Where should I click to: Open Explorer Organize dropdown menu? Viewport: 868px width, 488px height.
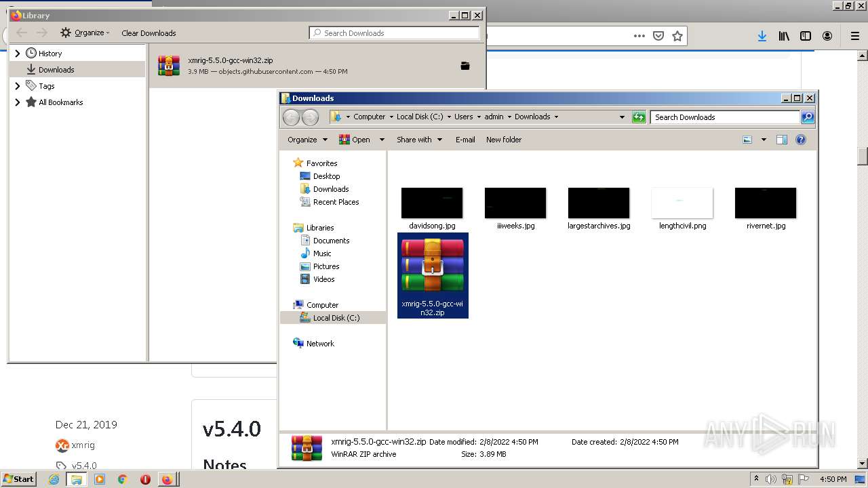click(x=307, y=140)
